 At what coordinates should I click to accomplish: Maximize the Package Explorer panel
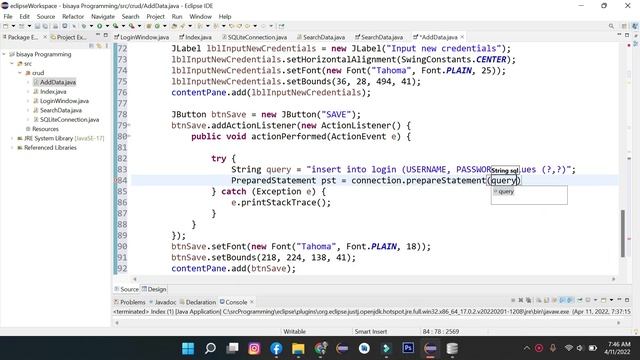(106, 36)
